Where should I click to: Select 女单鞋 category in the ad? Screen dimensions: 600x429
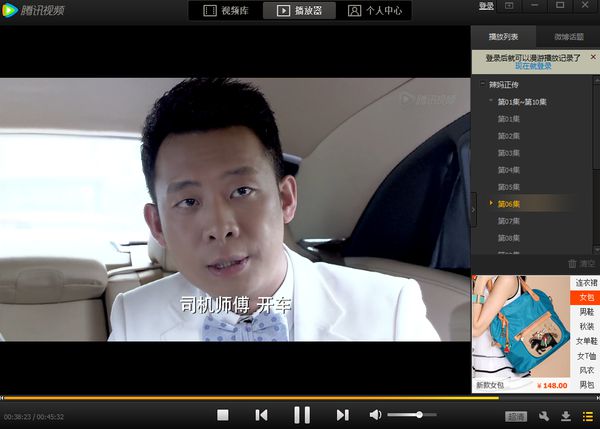[x=585, y=341]
